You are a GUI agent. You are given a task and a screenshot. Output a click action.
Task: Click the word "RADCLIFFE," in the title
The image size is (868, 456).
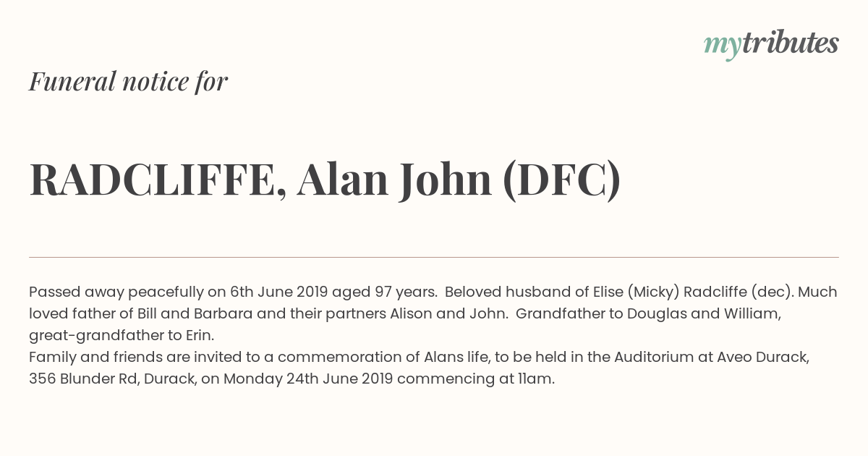[158, 180]
